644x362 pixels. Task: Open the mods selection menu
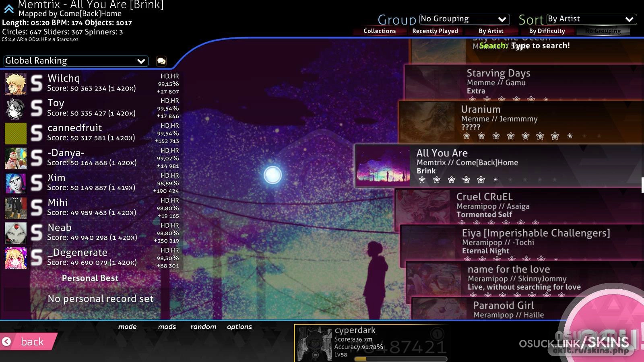[167, 327]
